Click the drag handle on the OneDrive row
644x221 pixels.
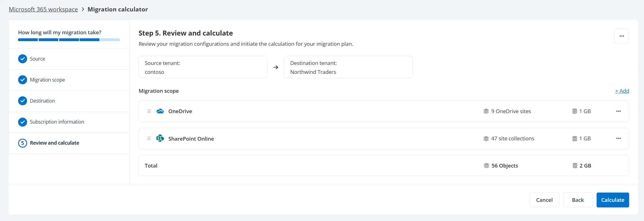(149, 111)
